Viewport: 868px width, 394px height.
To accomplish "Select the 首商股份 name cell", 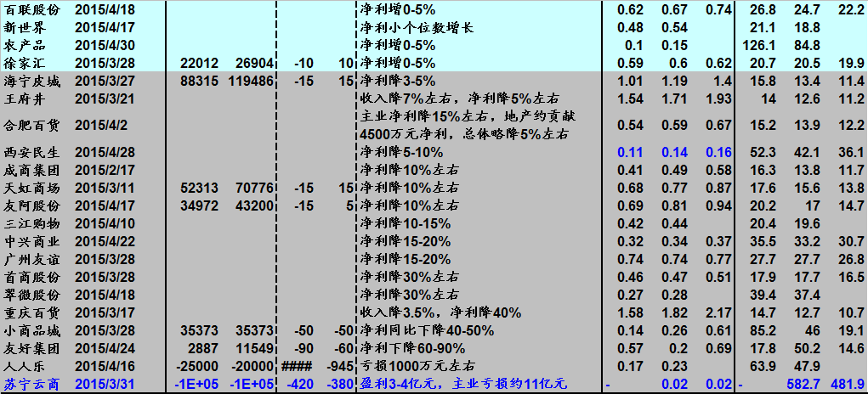I will (31, 277).
